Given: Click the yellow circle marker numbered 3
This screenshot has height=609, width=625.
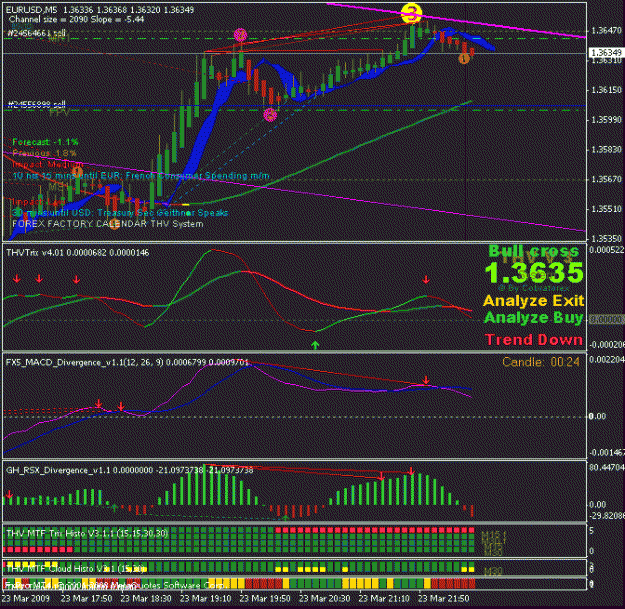Looking at the screenshot, I should (411, 13).
